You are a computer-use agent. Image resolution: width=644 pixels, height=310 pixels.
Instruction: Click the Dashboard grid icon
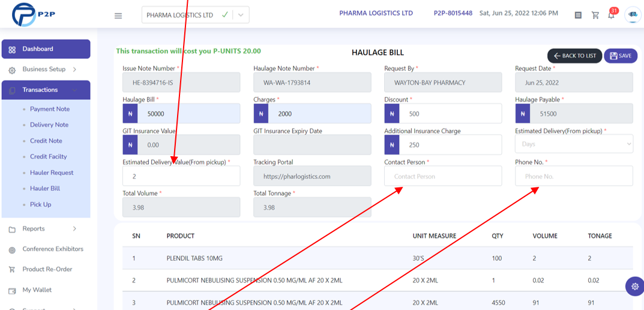point(12,49)
